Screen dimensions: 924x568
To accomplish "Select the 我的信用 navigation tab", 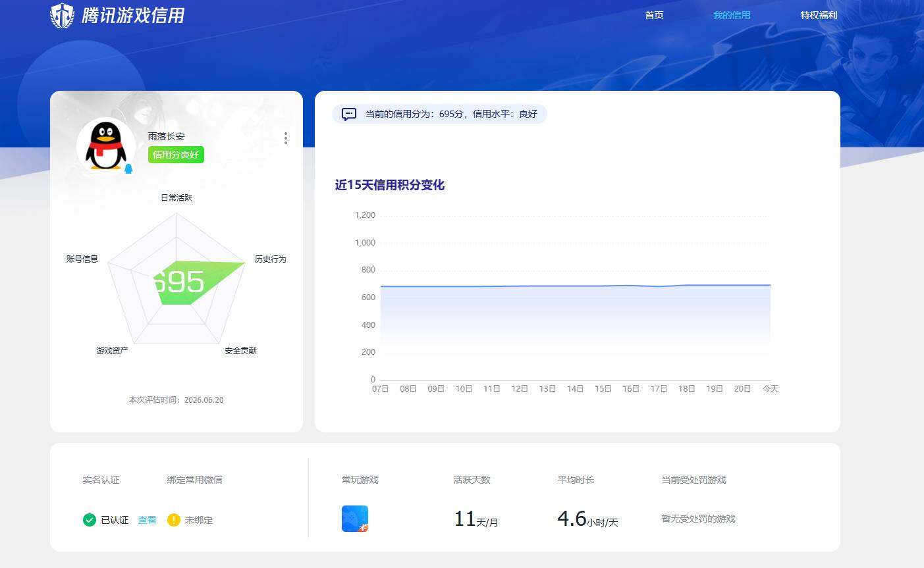I will tap(732, 15).
